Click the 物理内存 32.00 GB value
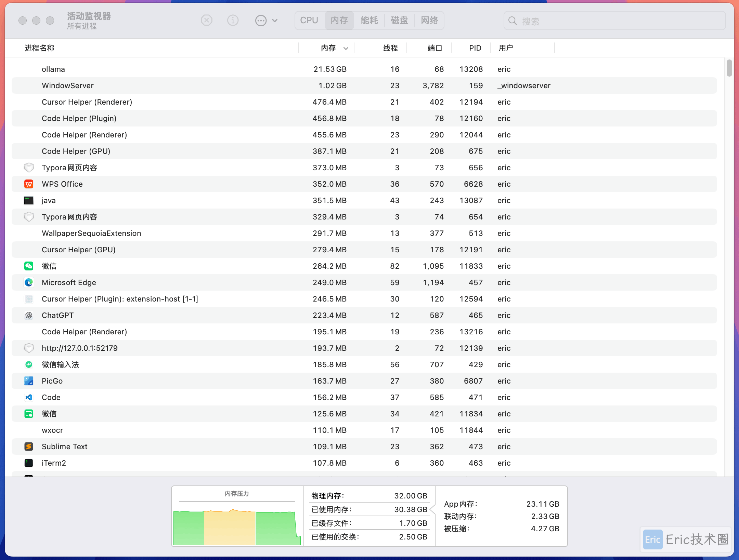 [x=411, y=496]
